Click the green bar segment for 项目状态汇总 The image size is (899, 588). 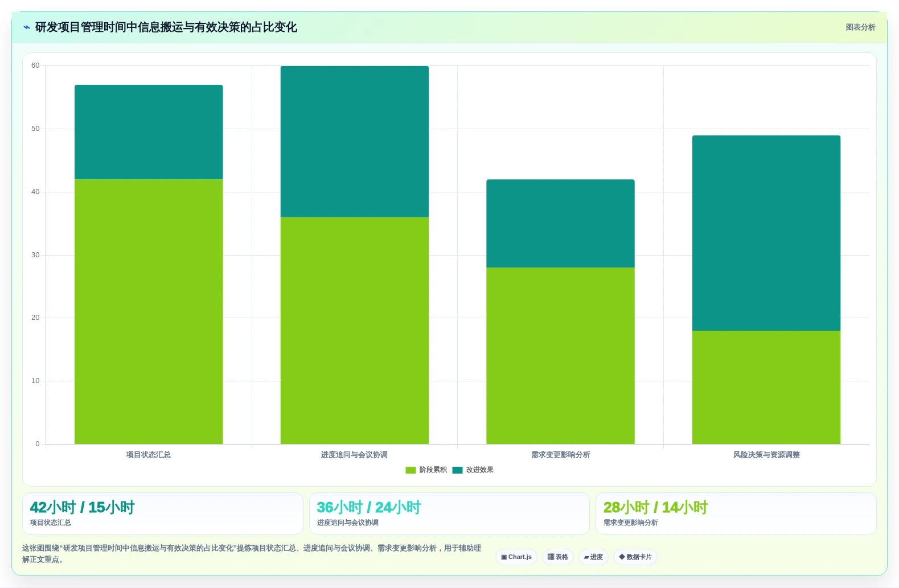[149, 312]
